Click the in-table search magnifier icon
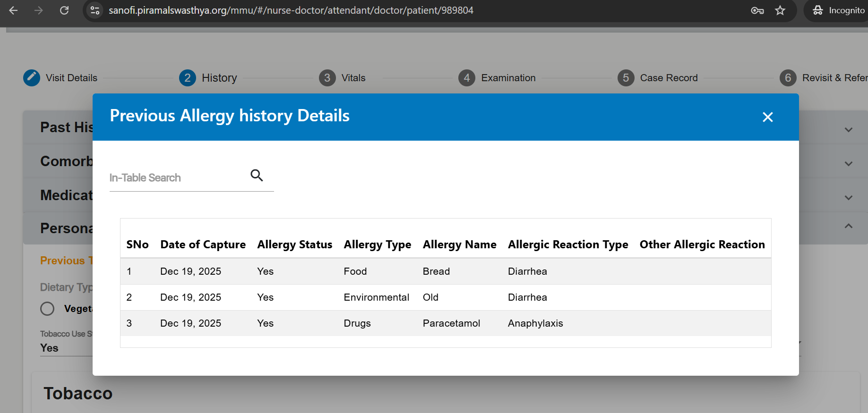This screenshot has height=413, width=868. point(257,176)
